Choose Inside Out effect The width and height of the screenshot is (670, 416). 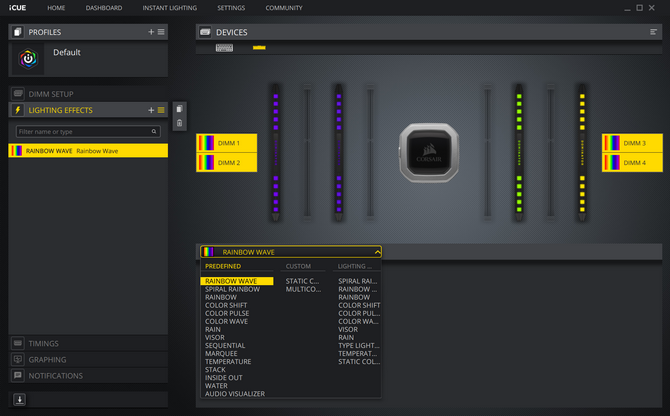(x=223, y=378)
